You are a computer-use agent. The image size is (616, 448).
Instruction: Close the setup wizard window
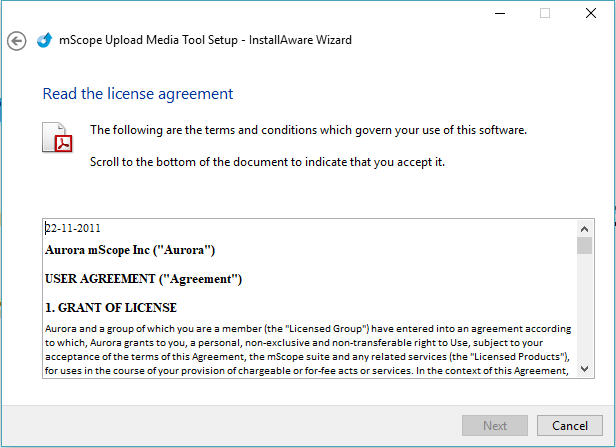click(x=591, y=14)
